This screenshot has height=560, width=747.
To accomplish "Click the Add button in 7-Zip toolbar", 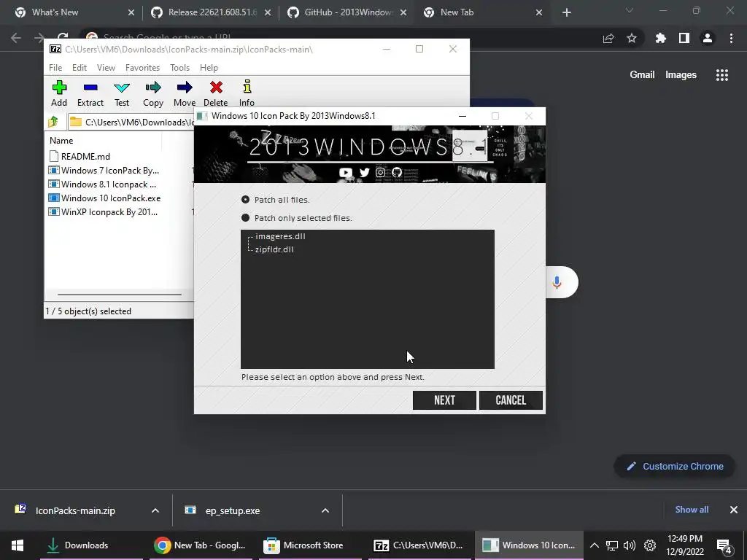I will pos(59,94).
